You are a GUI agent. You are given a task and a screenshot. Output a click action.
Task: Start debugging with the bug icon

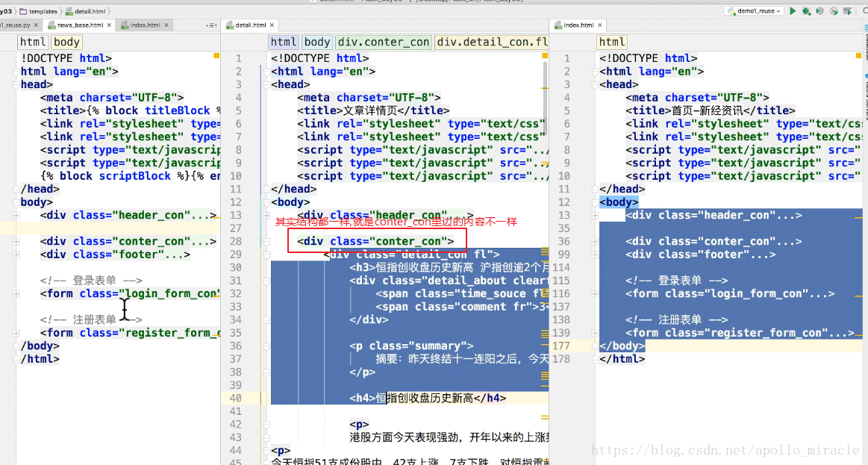[x=807, y=10]
